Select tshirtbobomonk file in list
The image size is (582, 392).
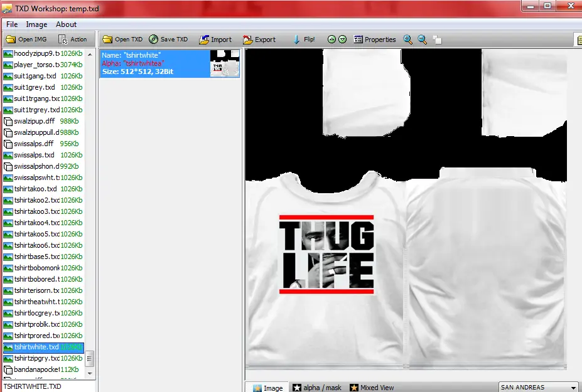tap(43, 268)
